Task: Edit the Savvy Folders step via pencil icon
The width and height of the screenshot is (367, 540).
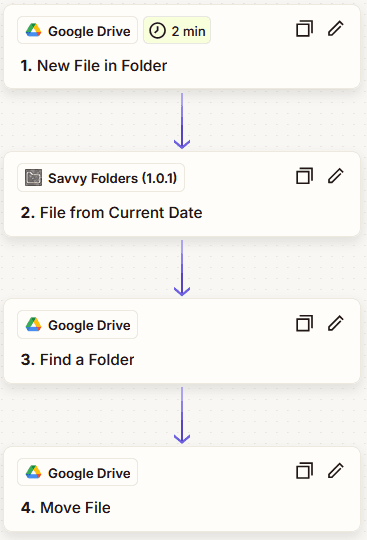Action: [x=335, y=175]
